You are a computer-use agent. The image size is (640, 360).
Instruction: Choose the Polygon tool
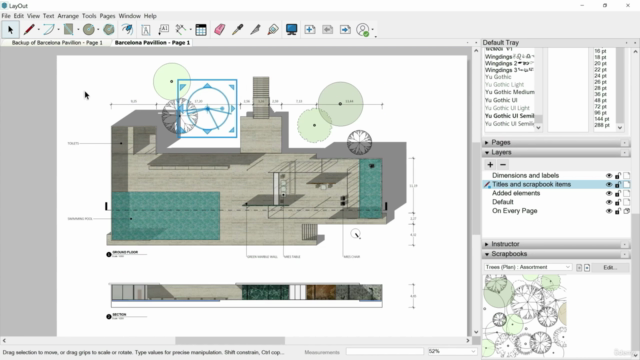point(108,29)
